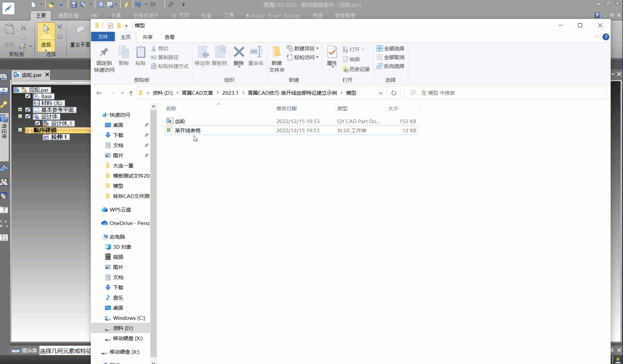
Task: Open the 数据管理 tab in CAD ribbon
Action: click(x=345, y=16)
